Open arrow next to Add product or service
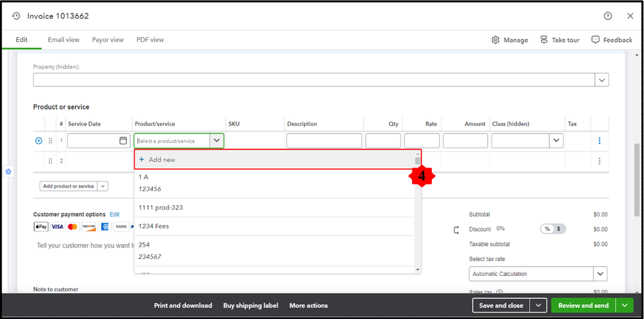Viewport: 644px width, 319px height. 102,186
